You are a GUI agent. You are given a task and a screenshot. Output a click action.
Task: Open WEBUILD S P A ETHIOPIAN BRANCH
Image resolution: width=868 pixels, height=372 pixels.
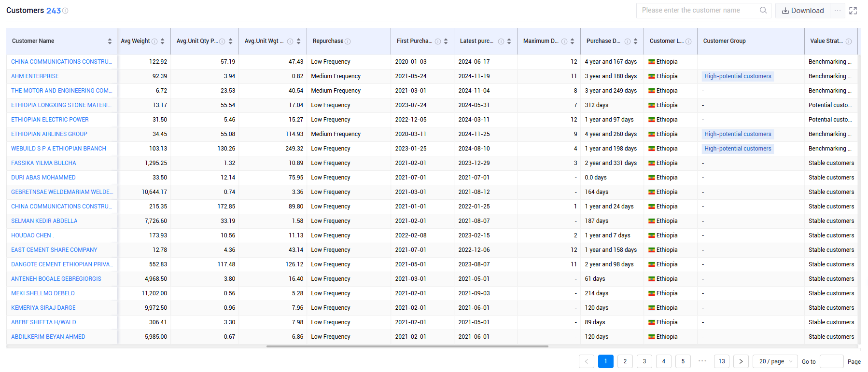pos(58,149)
